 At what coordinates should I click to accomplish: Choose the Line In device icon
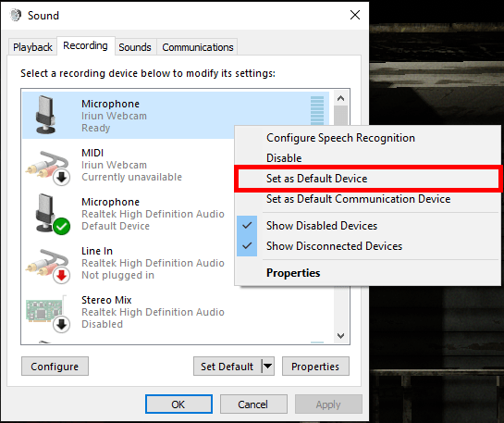tap(48, 266)
